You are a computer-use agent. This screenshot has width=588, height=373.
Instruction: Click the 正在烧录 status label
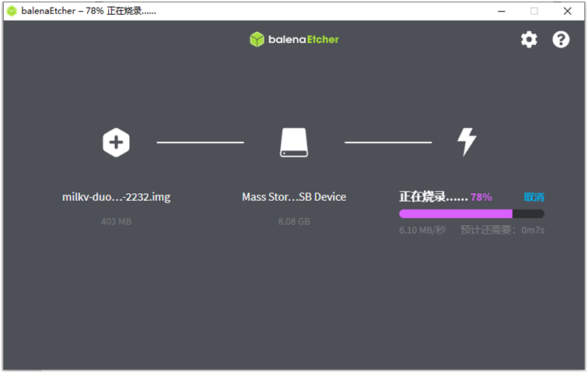pos(433,196)
